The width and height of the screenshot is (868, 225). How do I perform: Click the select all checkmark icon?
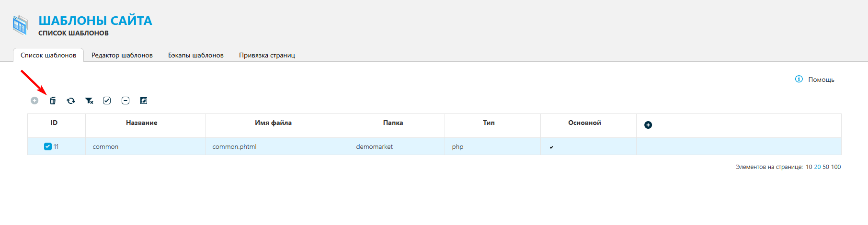click(x=107, y=101)
